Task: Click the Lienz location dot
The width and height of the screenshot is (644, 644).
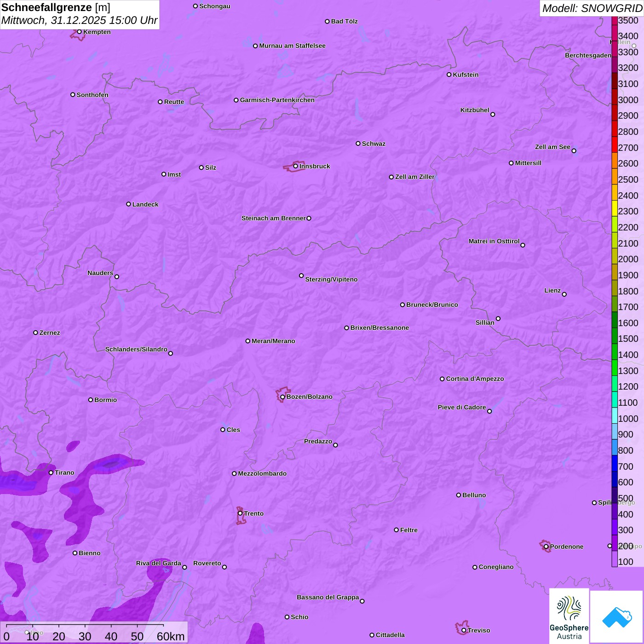Action: 564,294
